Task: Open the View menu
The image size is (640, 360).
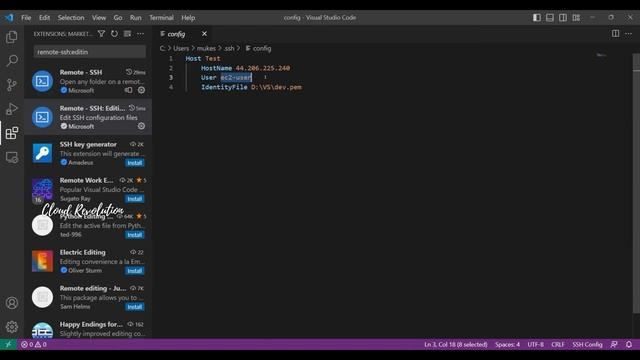Action: click(x=99, y=18)
